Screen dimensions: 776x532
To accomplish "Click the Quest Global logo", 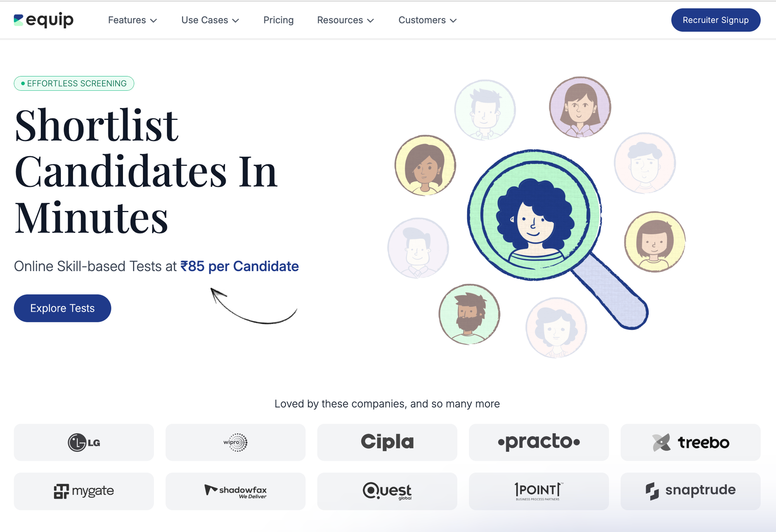I will pos(387,491).
